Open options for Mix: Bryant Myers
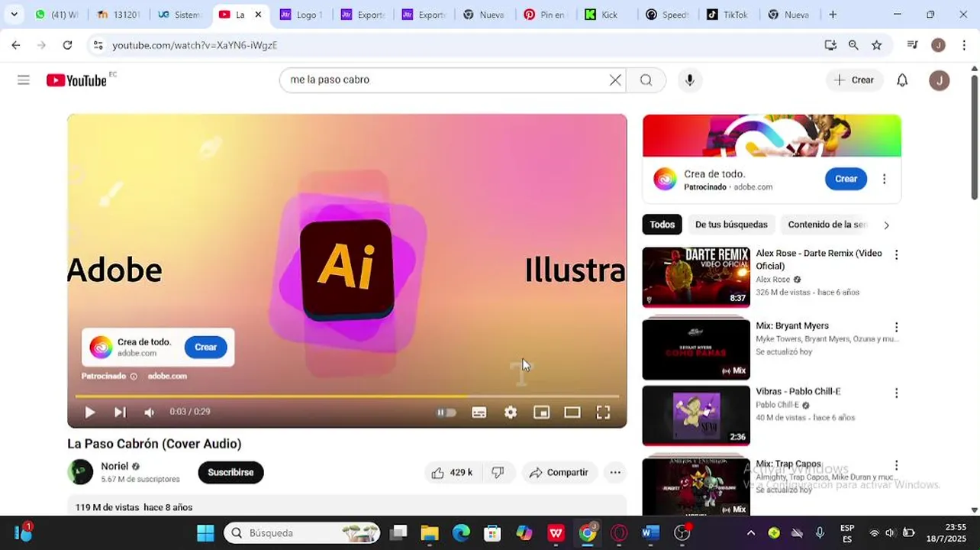The height and width of the screenshot is (550, 980). (896, 327)
